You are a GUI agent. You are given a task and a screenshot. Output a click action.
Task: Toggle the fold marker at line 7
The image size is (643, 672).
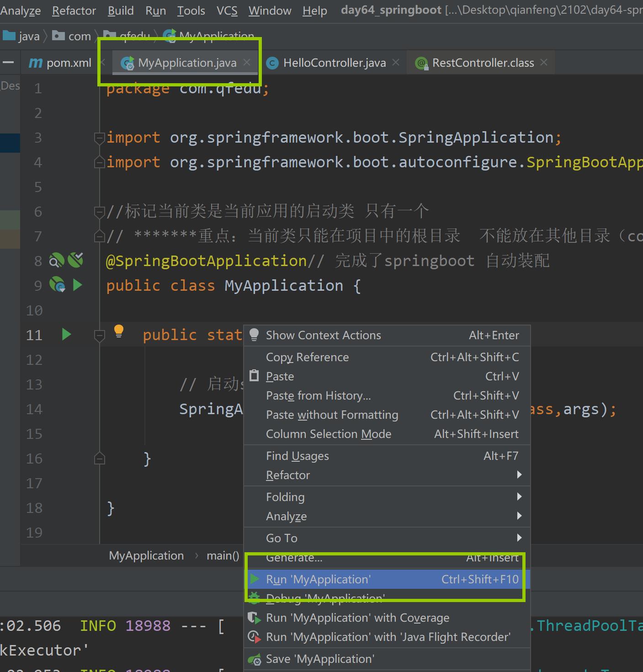tap(99, 236)
